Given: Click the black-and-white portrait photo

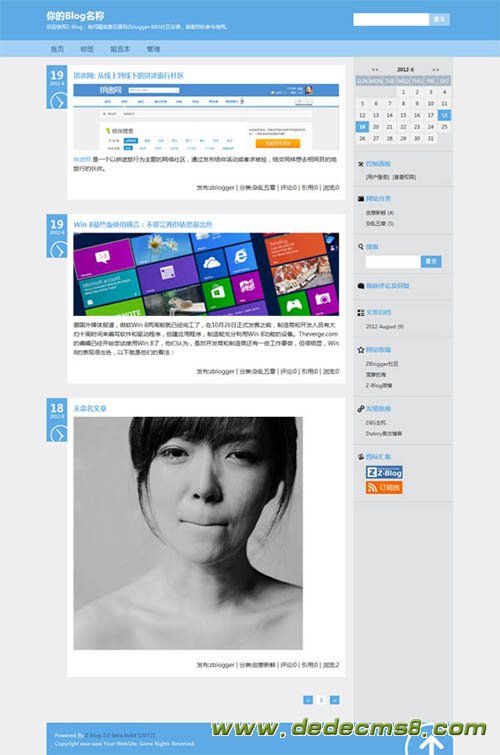Looking at the screenshot, I should tap(188, 534).
